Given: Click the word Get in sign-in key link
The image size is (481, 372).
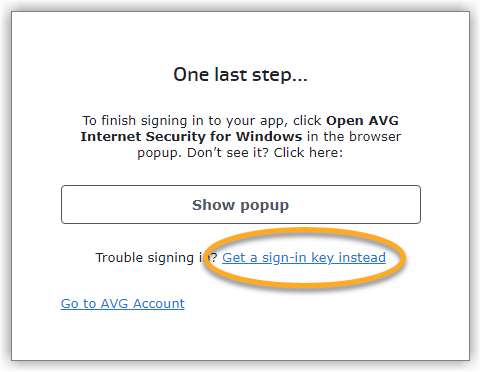Looking at the screenshot, I should 234,257.
